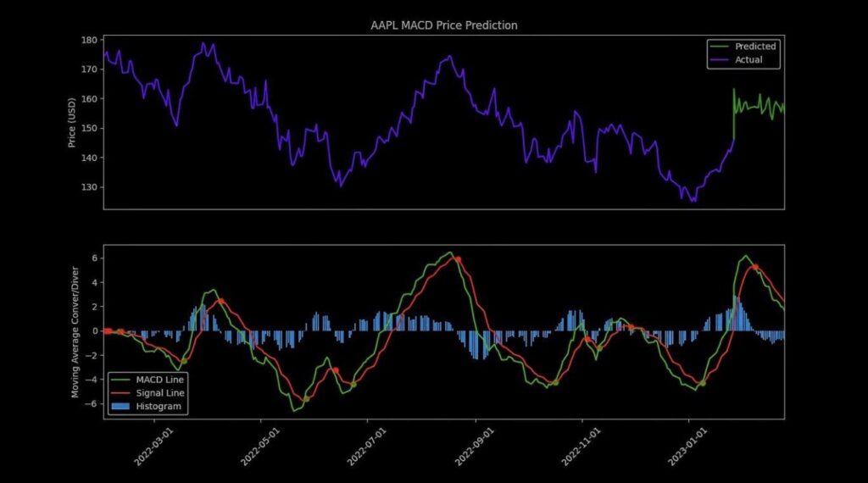Click the Price (USD) axis label
The height and width of the screenshot is (483, 868).
click(71, 122)
